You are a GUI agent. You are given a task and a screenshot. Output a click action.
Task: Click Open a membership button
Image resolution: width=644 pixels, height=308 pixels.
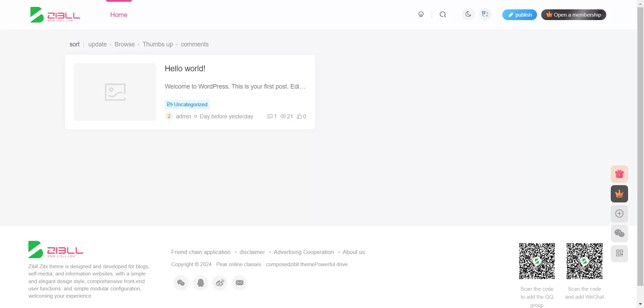(x=574, y=15)
